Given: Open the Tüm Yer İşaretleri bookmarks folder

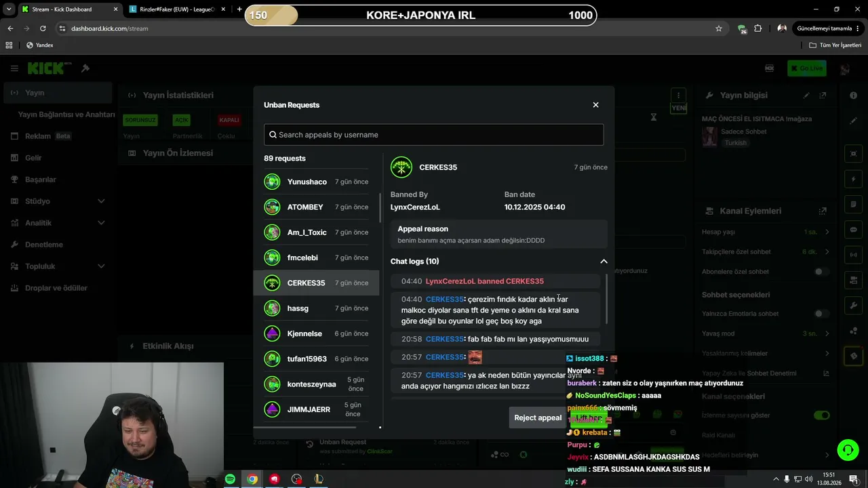Looking at the screenshot, I should tap(835, 45).
